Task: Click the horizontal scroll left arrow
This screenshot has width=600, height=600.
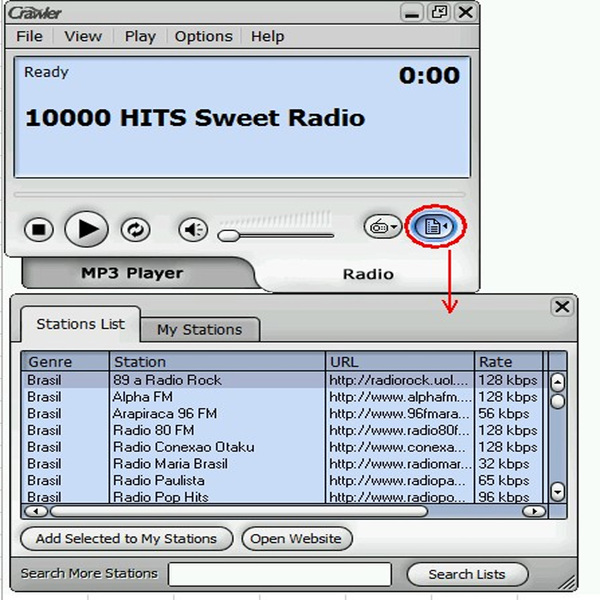Action: (x=36, y=511)
